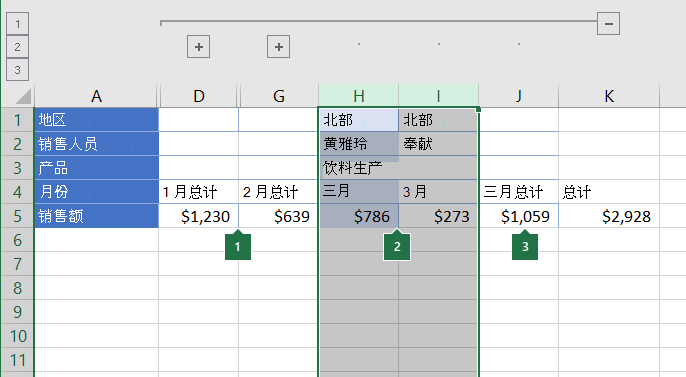686x377 pixels.
Task: Select row 4 header
Action: tap(18, 192)
